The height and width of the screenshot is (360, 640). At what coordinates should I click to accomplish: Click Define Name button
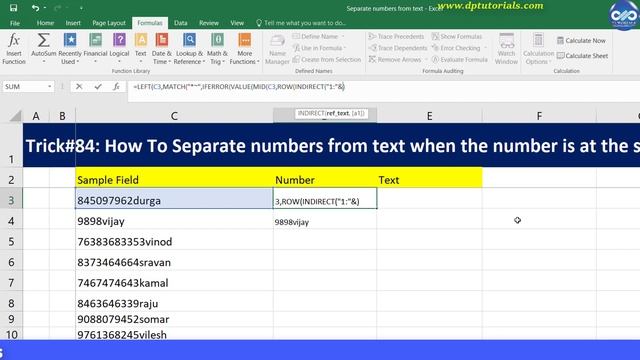pos(318,36)
